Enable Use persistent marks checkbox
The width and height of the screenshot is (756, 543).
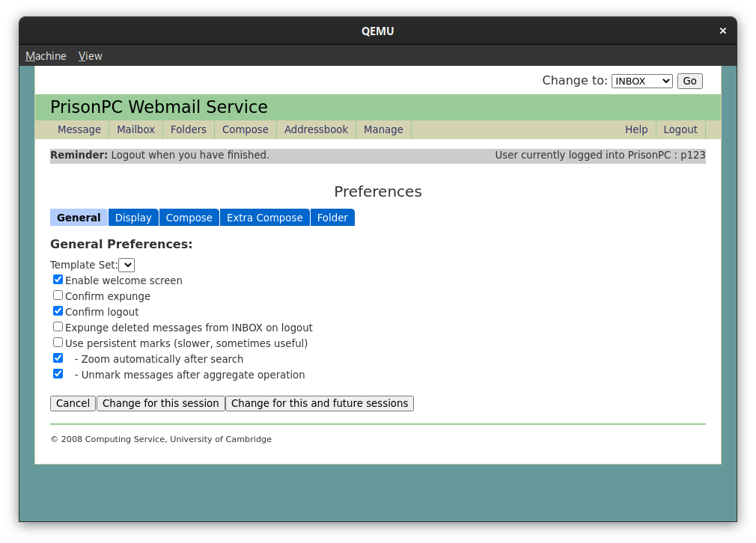[58, 343]
